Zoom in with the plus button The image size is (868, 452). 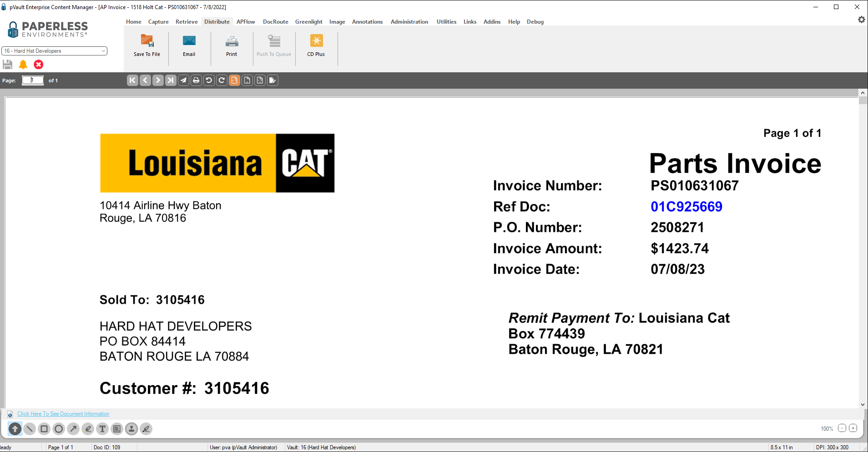coord(853,428)
